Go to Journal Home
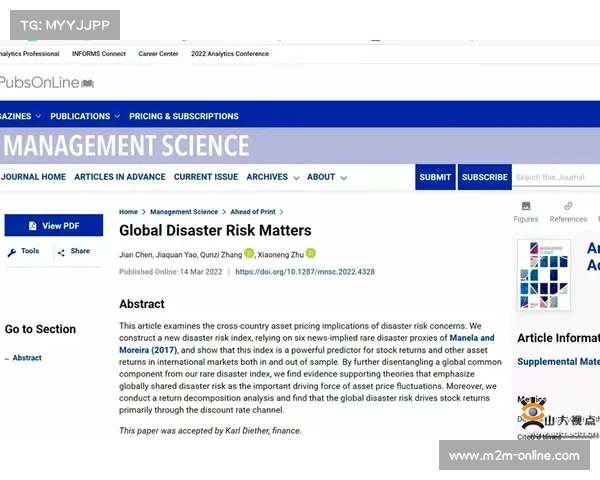This screenshot has width=600, height=480. coord(33,177)
